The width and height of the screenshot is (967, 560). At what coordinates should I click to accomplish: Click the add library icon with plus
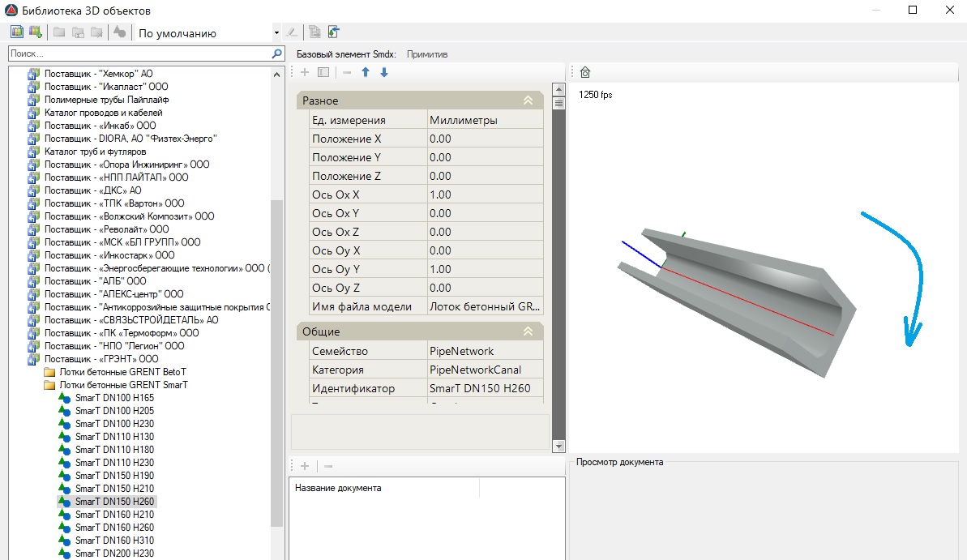35,32
